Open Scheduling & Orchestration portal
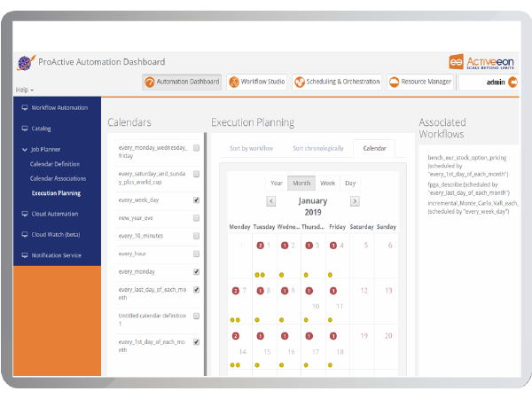Screen dimensions: 532x399 [x=337, y=82]
